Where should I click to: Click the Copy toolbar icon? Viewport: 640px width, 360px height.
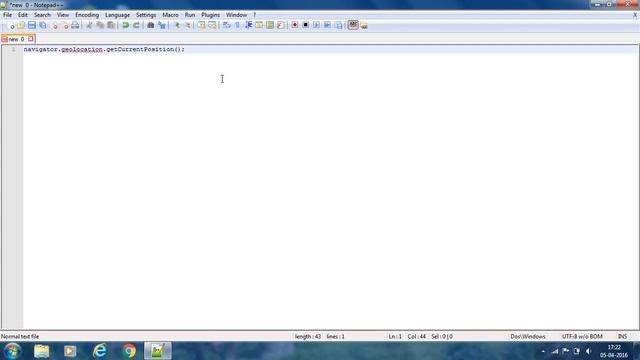100,25
